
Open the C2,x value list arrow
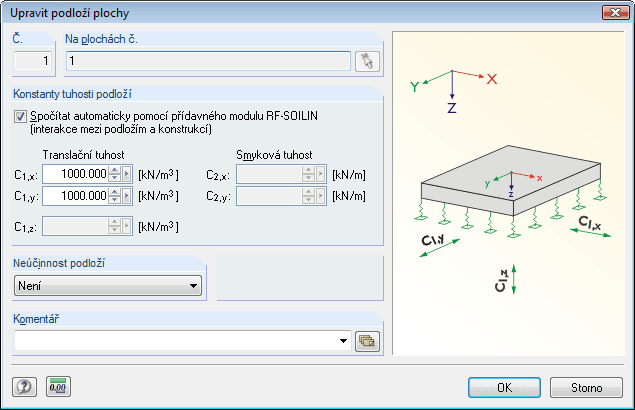[320, 174]
